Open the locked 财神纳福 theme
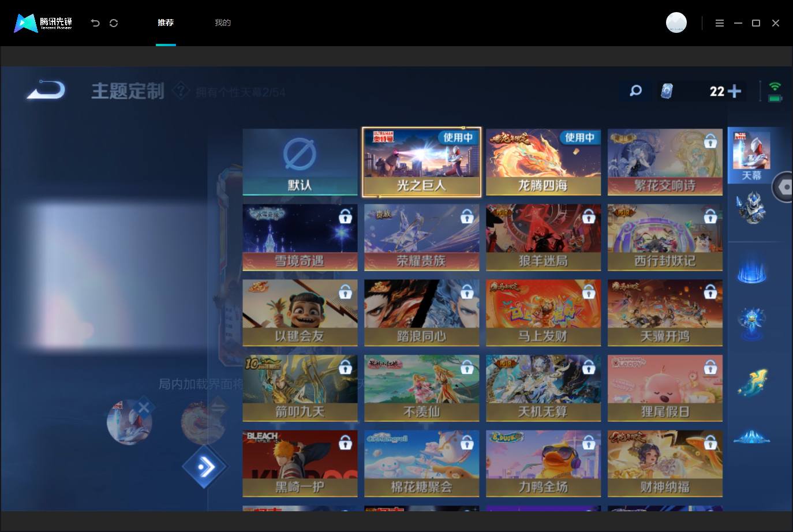 coord(665,463)
